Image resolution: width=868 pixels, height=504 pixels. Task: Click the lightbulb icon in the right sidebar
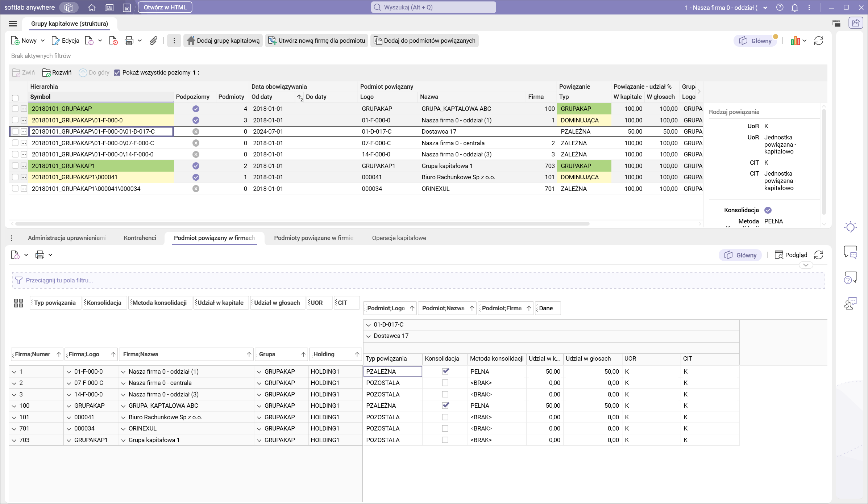(x=850, y=227)
